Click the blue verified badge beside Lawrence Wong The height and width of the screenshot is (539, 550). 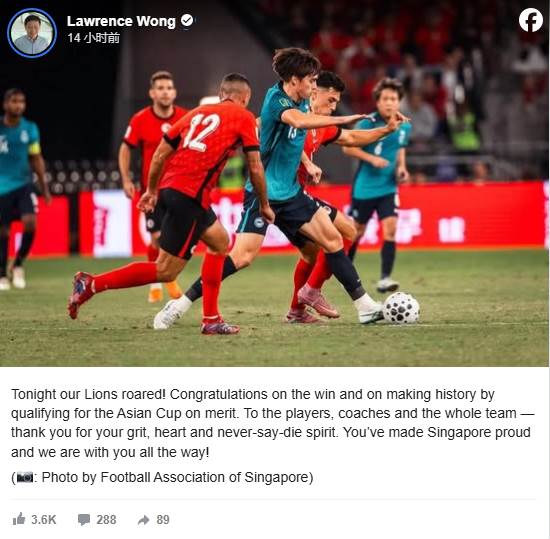pos(187,20)
